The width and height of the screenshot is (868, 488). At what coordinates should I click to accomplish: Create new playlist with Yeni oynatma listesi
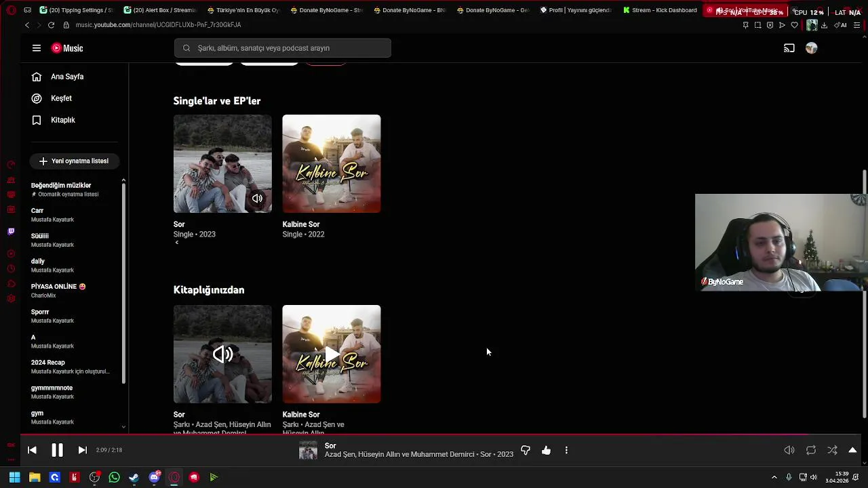(74, 161)
